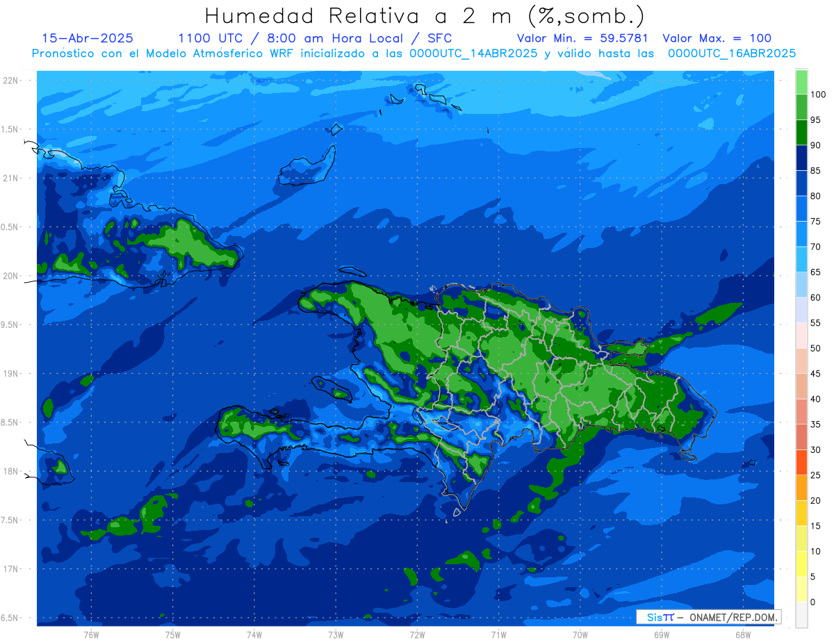This screenshot has height=644, width=834.
Task: Click the 30–35 salmon legend swatch
Action: click(x=801, y=437)
